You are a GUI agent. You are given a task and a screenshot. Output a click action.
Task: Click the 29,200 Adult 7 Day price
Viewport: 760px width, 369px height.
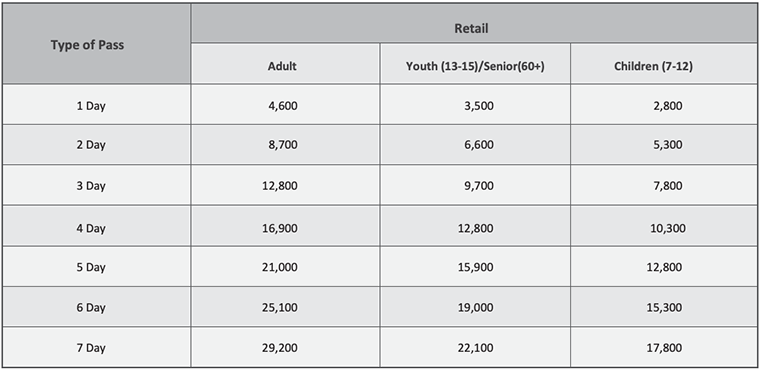tap(280, 348)
